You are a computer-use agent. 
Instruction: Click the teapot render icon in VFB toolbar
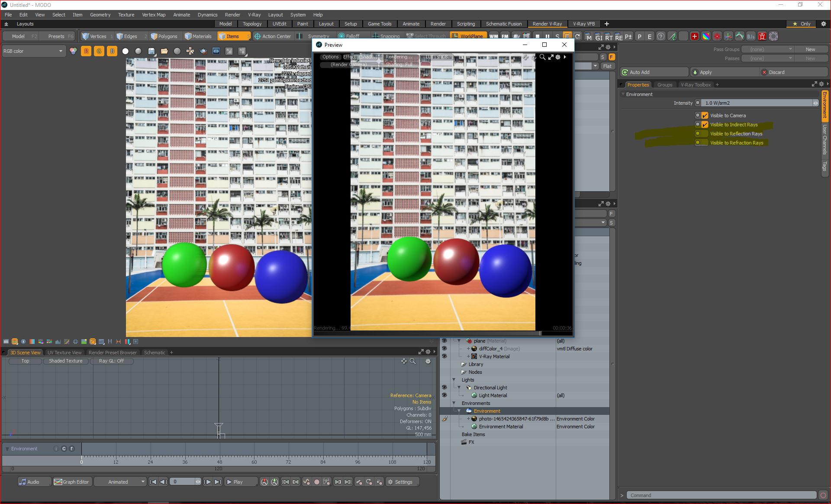tap(203, 51)
